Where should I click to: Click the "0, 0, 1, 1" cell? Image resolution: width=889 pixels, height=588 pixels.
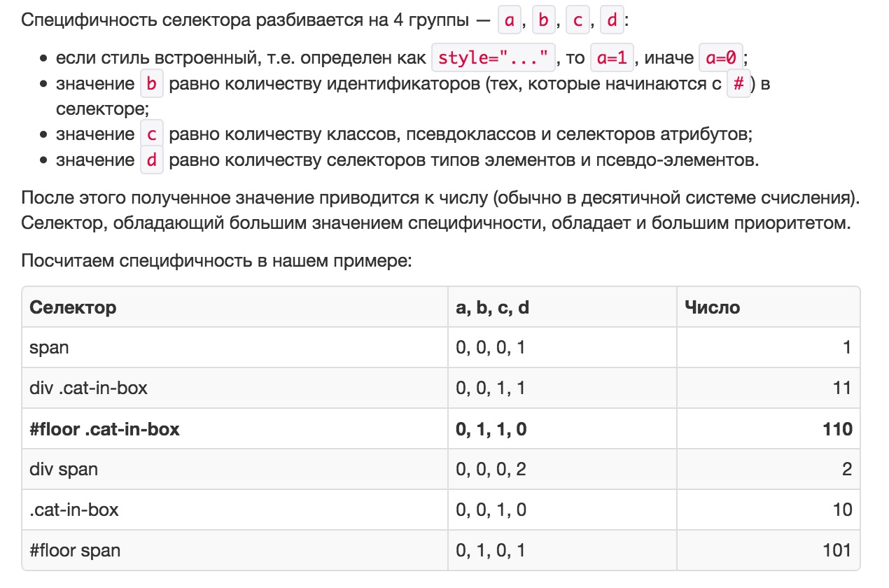(x=490, y=388)
